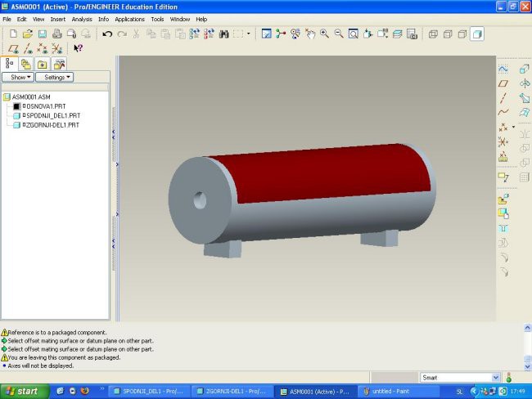Click the binoculars Find icon
Viewport: 532px width, 399px height.
coord(224,34)
